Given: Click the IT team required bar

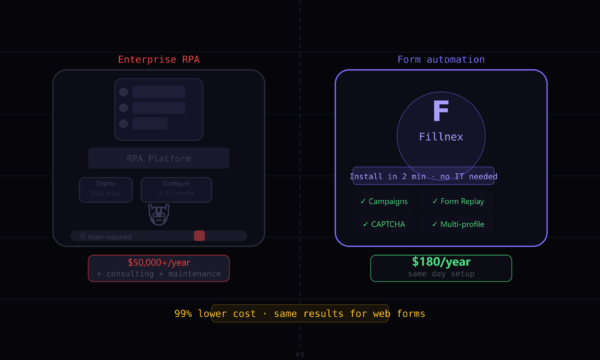Looking at the screenshot, I should (159, 236).
